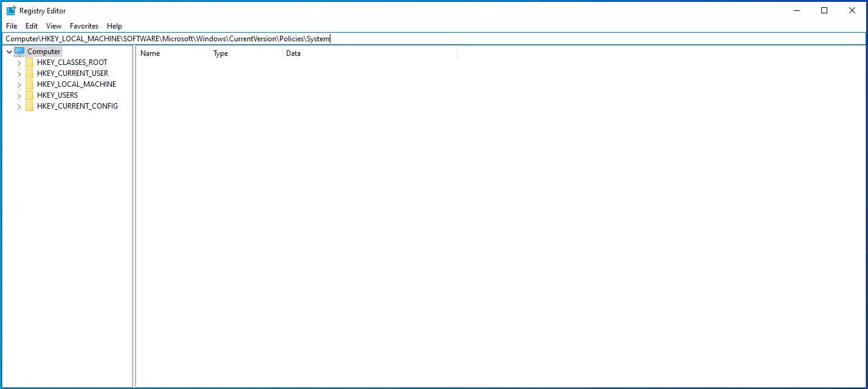
Task: Expand the HKEY_LOCAL_MACHINE branch
Action: tap(19, 84)
